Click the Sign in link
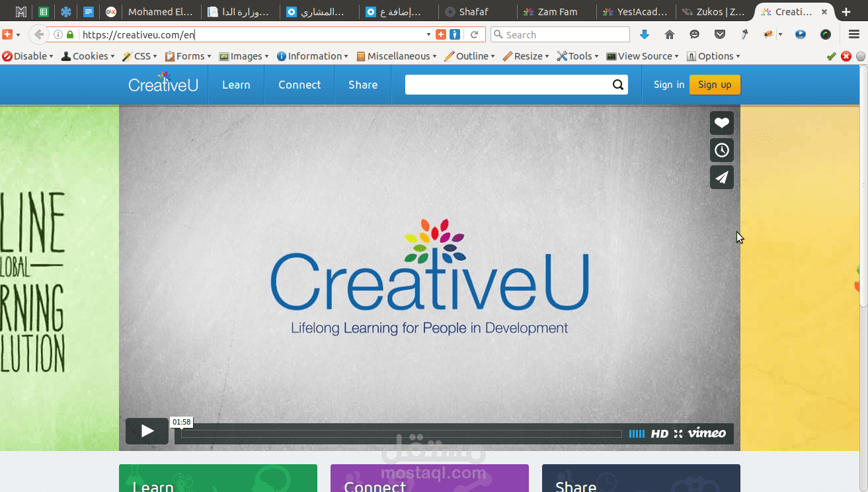868x492 pixels. click(x=668, y=85)
